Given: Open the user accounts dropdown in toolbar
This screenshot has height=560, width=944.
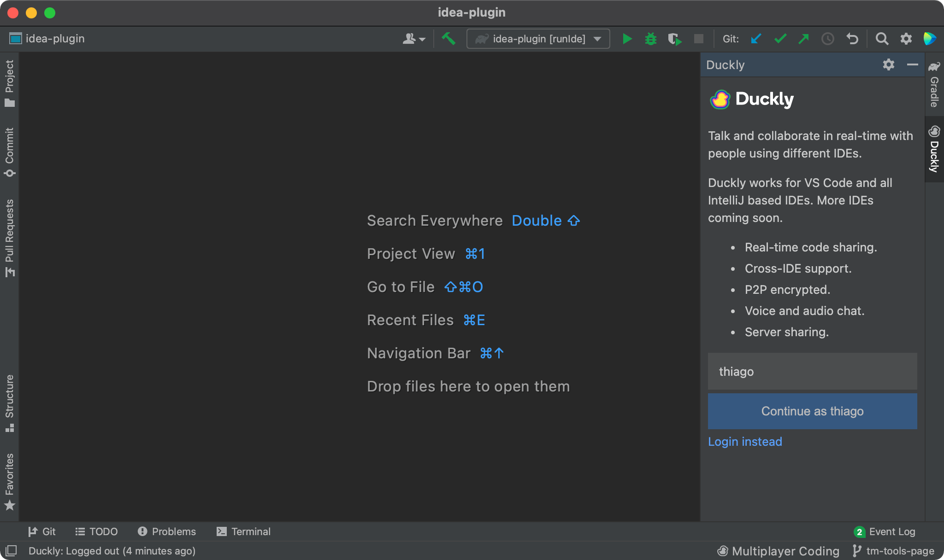Looking at the screenshot, I should [x=414, y=39].
